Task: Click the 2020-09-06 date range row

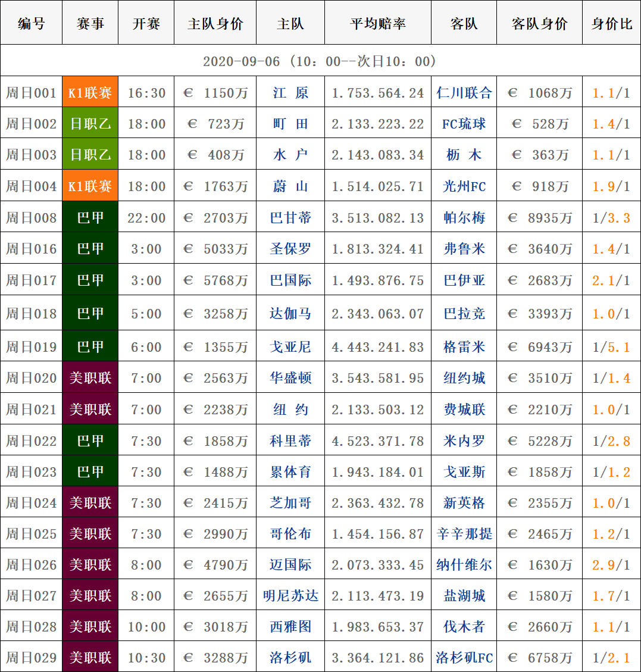Action: tap(320, 61)
